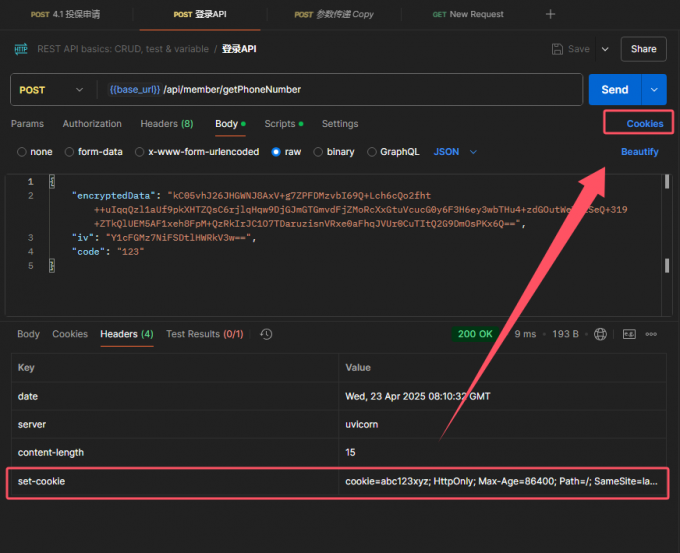
Task: Click the "encryptedData" key in editor
Action: coord(114,196)
